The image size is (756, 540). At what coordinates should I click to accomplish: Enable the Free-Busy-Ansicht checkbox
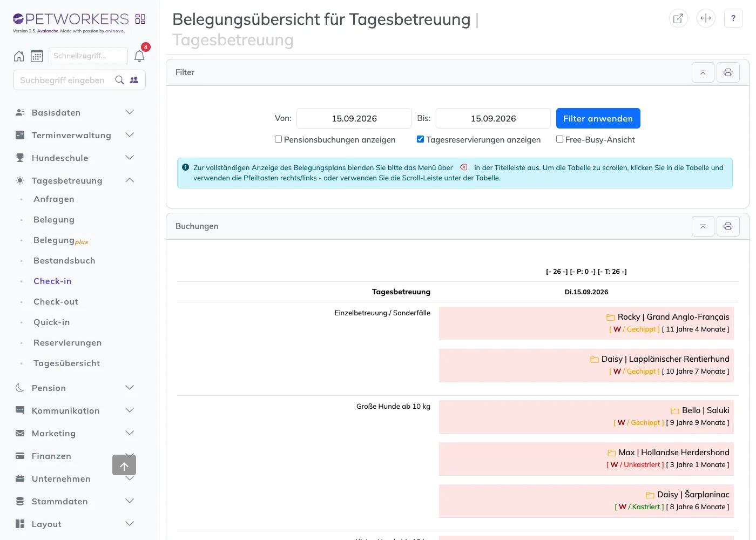click(x=560, y=139)
